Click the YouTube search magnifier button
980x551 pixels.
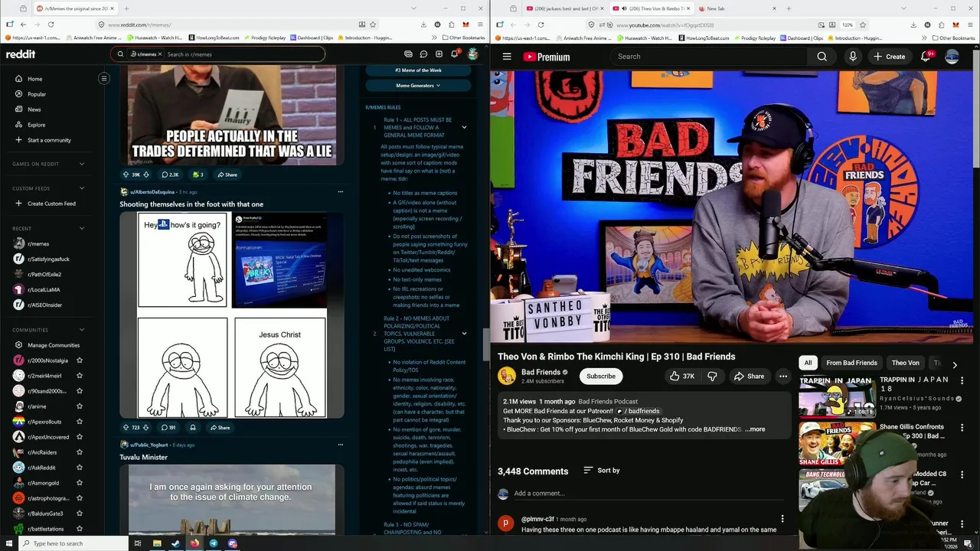click(822, 57)
